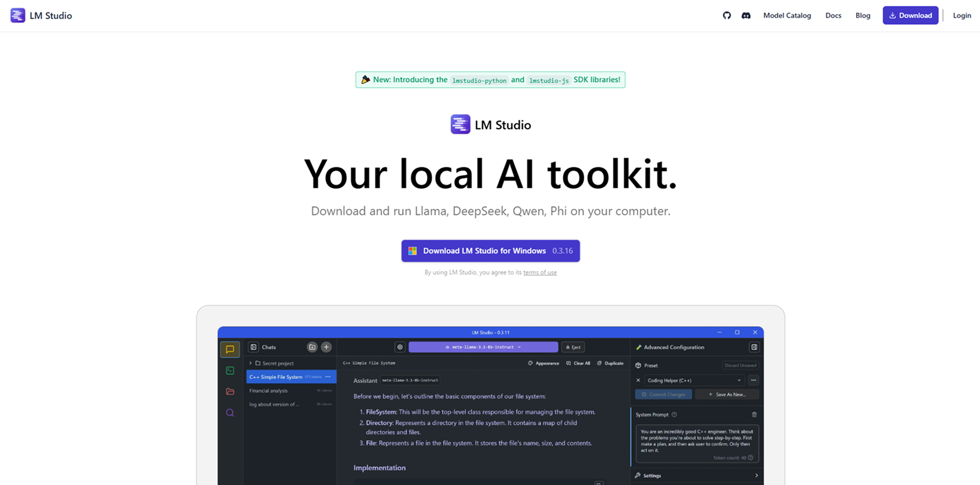Click lmstudio-js in the announcement banner
The height and width of the screenshot is (485, 980).
(549, 80)
